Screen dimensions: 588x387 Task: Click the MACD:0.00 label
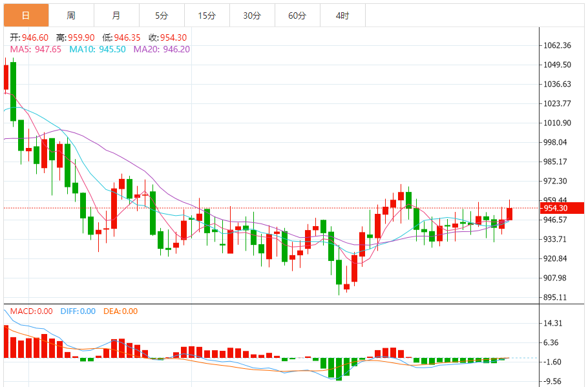(31, 311)
